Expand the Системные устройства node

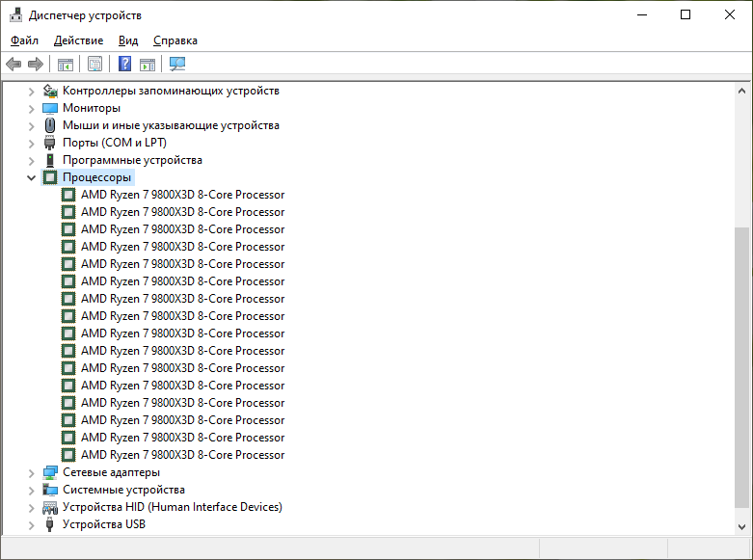click(31, 491)
